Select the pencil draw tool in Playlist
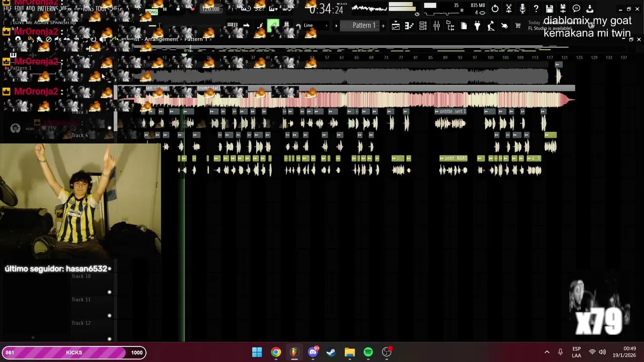 pyautogui.click(x=31, y=39)
